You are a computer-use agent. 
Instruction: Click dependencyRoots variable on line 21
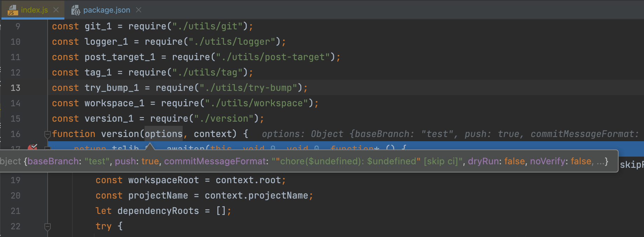[158, 211]
